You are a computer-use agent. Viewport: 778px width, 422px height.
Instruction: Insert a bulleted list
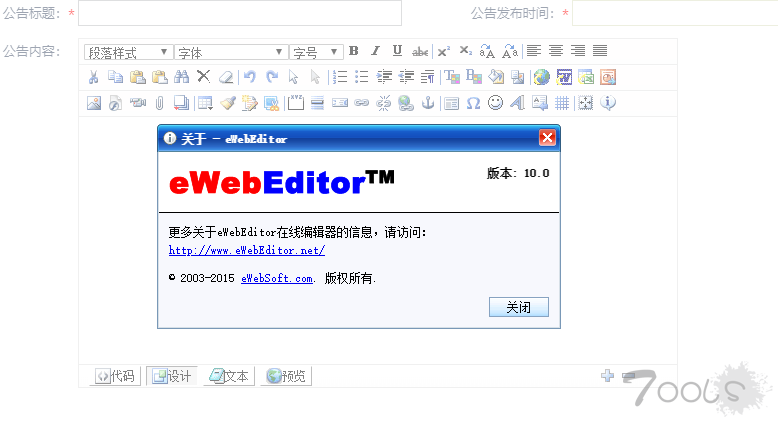tap(362, 77)
